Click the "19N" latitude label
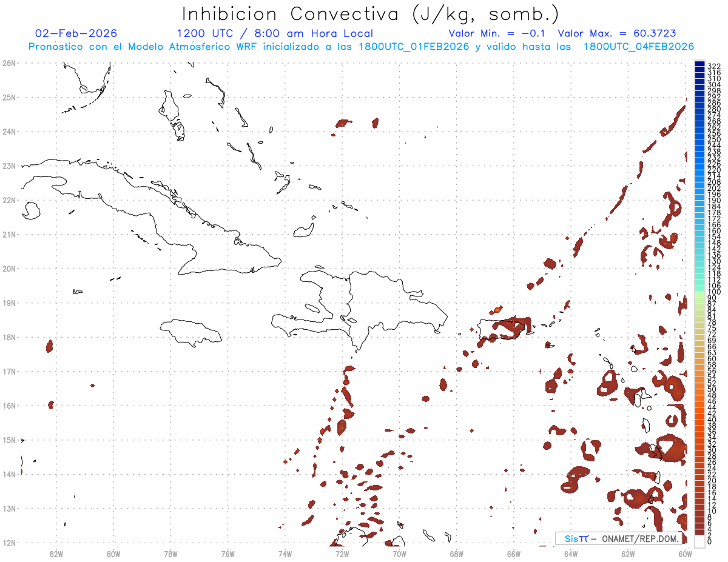728x562 pixels. (9, 303)
